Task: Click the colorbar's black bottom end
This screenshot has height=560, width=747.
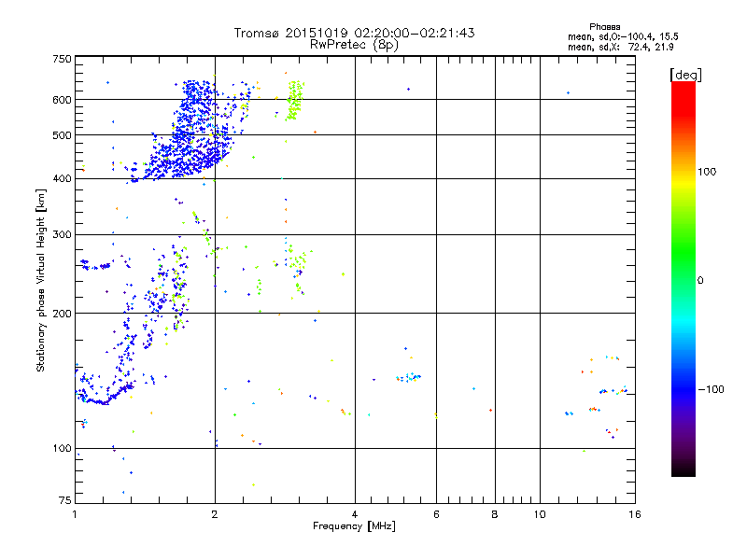Action: pyautogui.click(x=684, y=469)
